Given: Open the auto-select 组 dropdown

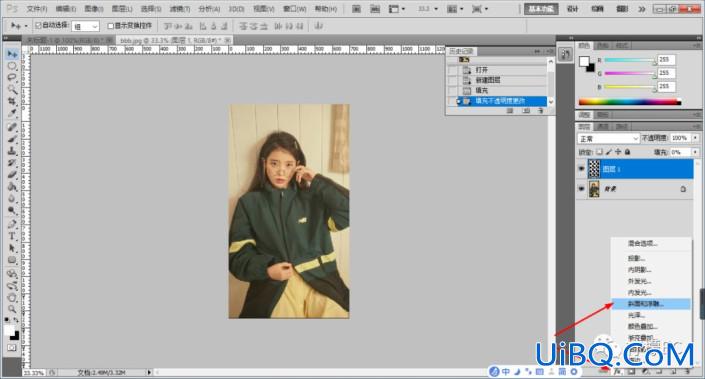Looking at the screenshot, I should 85,27.
